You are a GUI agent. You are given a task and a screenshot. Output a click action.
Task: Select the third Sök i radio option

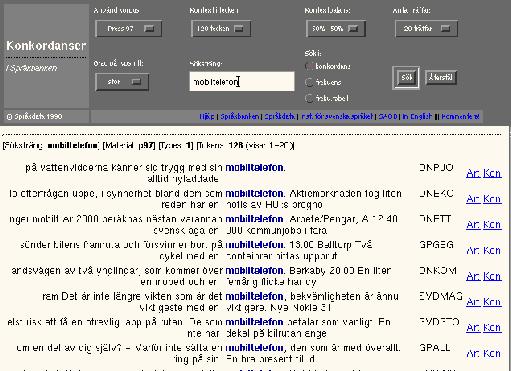[x=309, y=98]
